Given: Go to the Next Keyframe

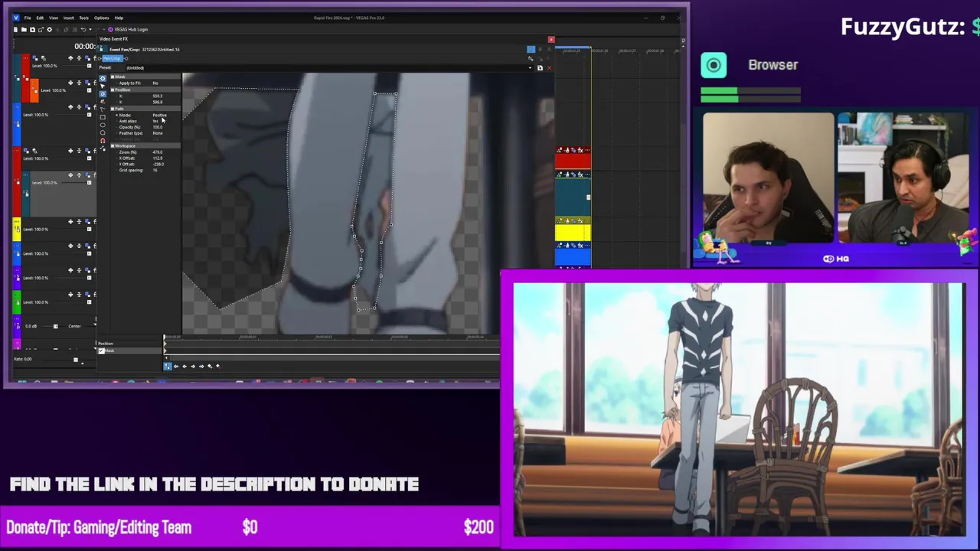Looking at the screenshot, I should coord(193,366).
